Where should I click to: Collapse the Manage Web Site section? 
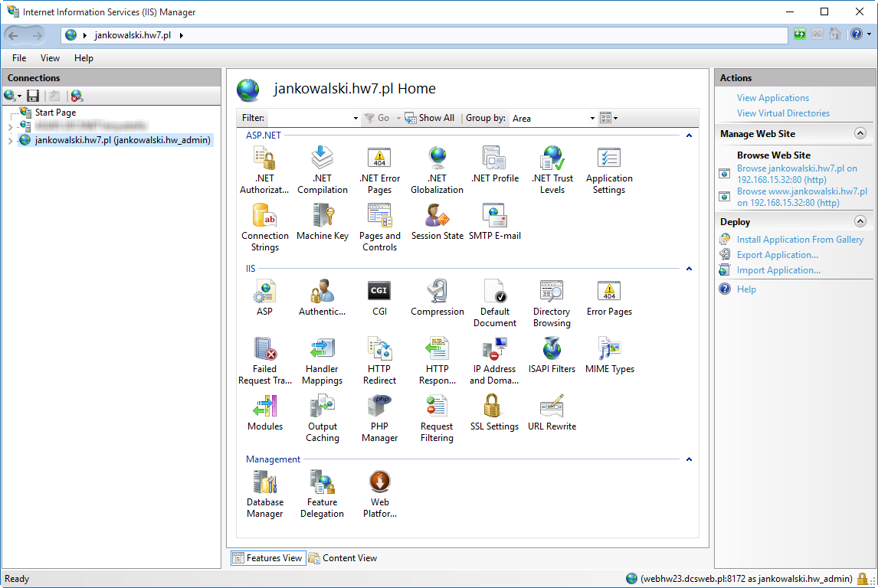(860, 133)
